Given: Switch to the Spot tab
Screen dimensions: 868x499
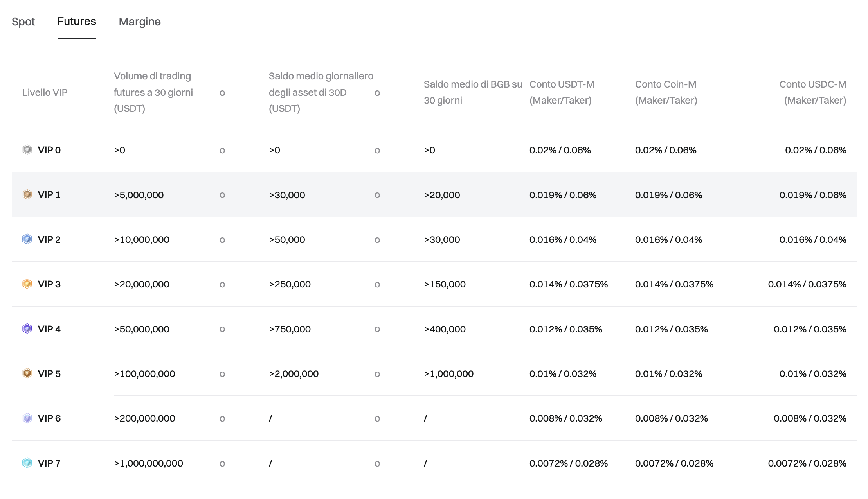Looking at the screenshot, I should point(23,22).
